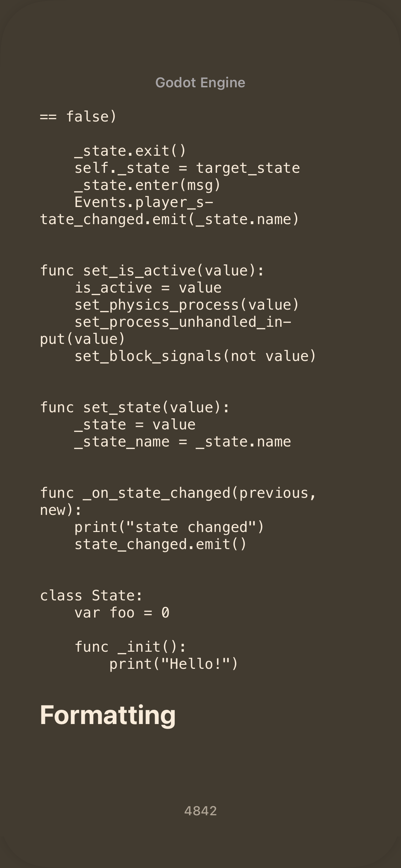Click the is_active = value line
Screen dimensions: 401x868
[148, 288]
